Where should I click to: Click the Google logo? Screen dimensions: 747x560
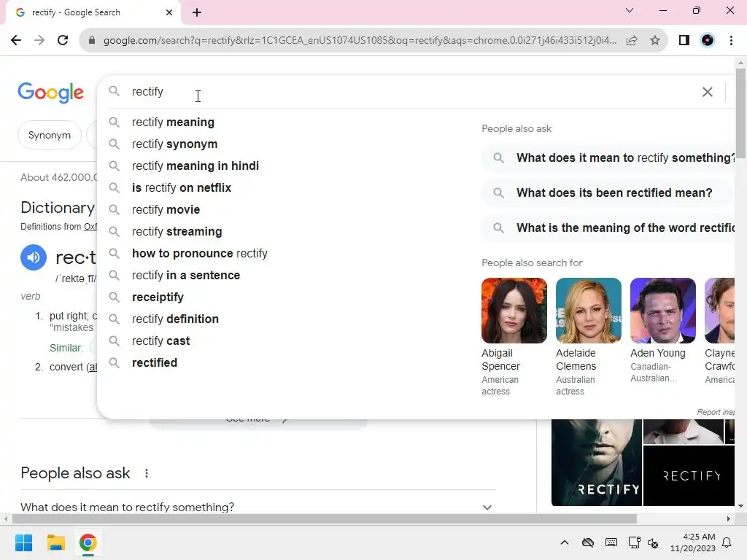50,93
